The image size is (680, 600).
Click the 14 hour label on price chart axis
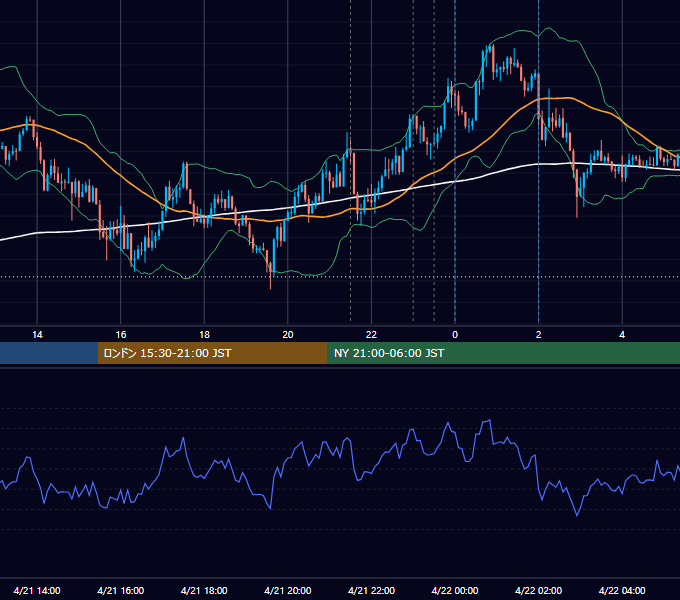(37, 335)
